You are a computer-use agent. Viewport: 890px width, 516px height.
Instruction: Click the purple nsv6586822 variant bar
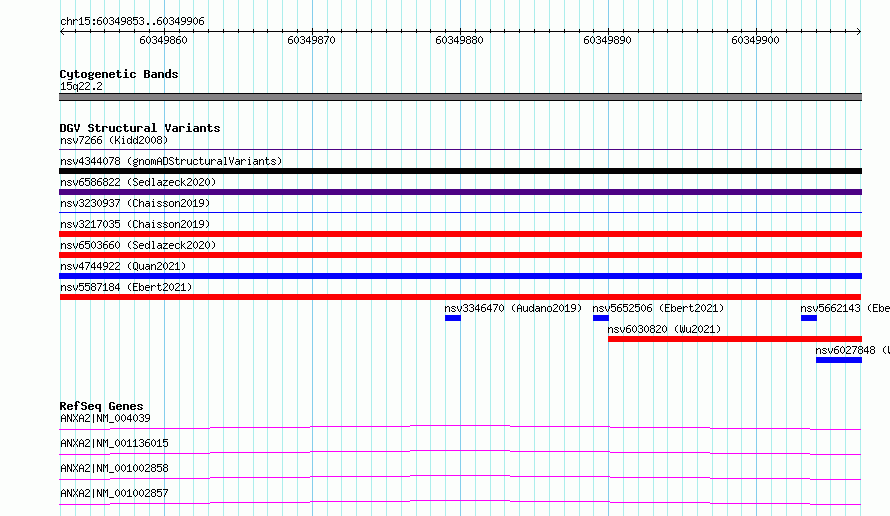[x=460, y=192]
